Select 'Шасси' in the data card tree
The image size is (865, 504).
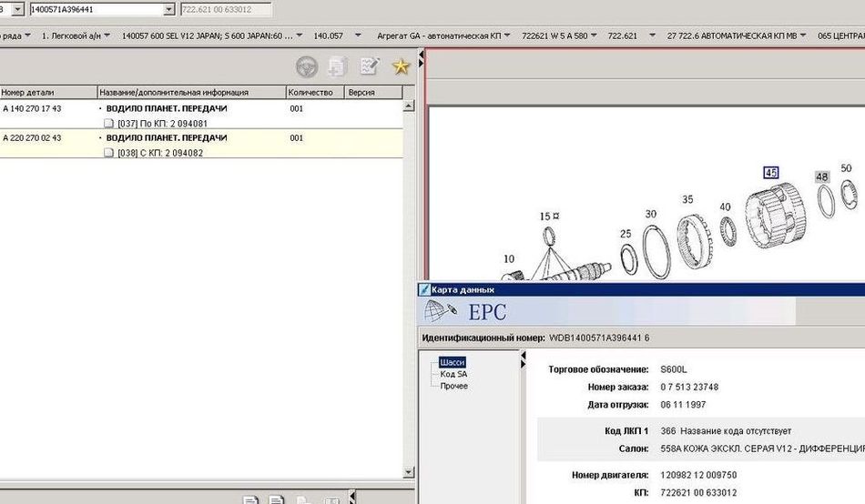coord(452,362)
